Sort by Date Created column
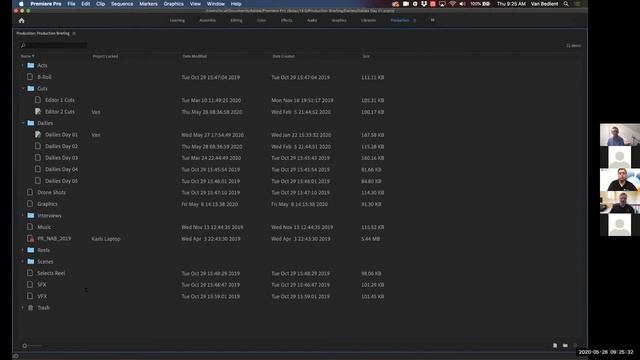The height and width of the screenshot is (360, 640). point(283,56)
